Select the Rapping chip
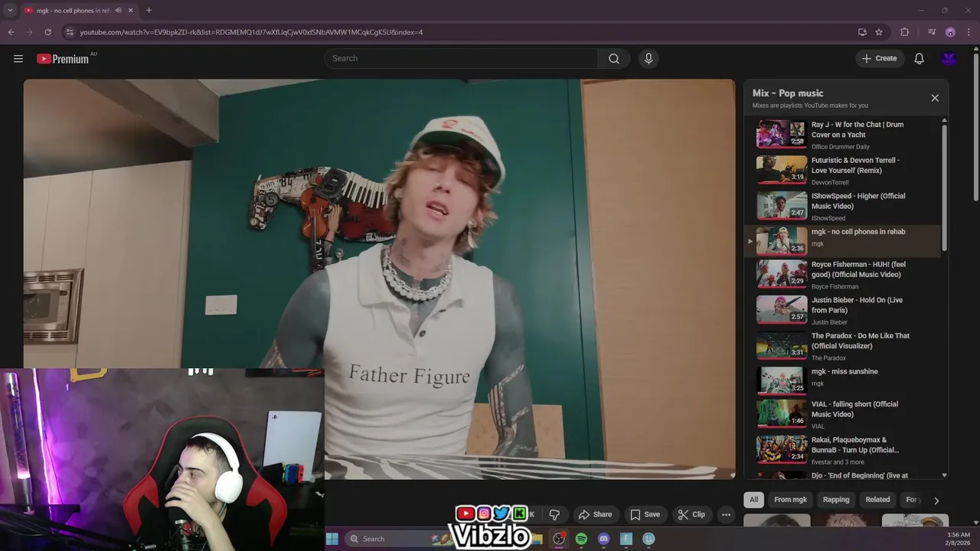 point(836,500)
